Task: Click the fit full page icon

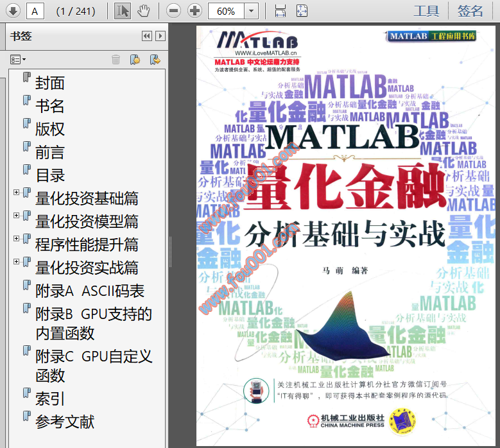Action: click(302, 11)
